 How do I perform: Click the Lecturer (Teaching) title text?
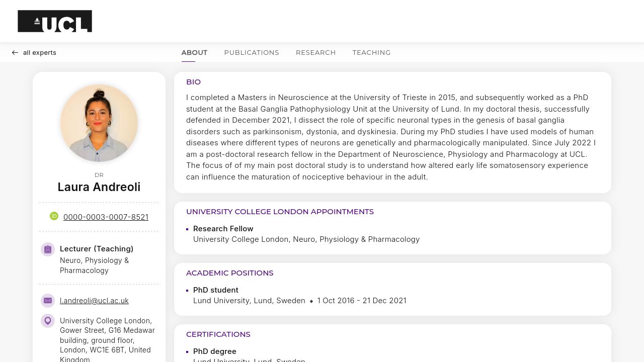click(97, 249)
